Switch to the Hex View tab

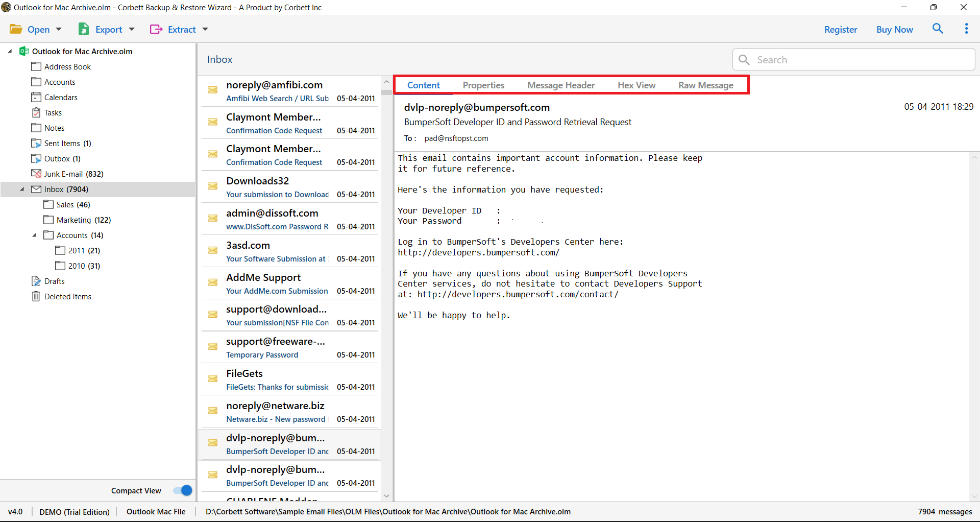(x=636, y=85)
